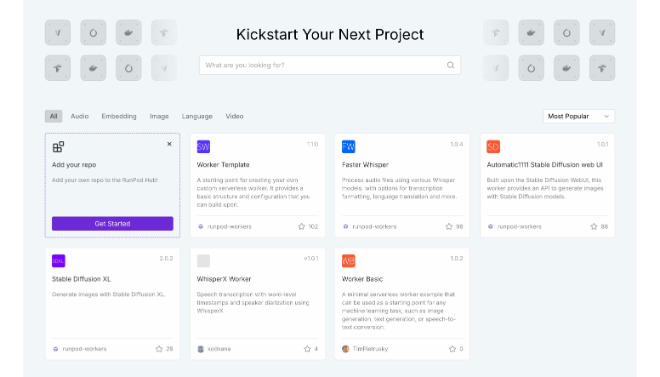Dismiss the Add your repo card

coord(169,144)
